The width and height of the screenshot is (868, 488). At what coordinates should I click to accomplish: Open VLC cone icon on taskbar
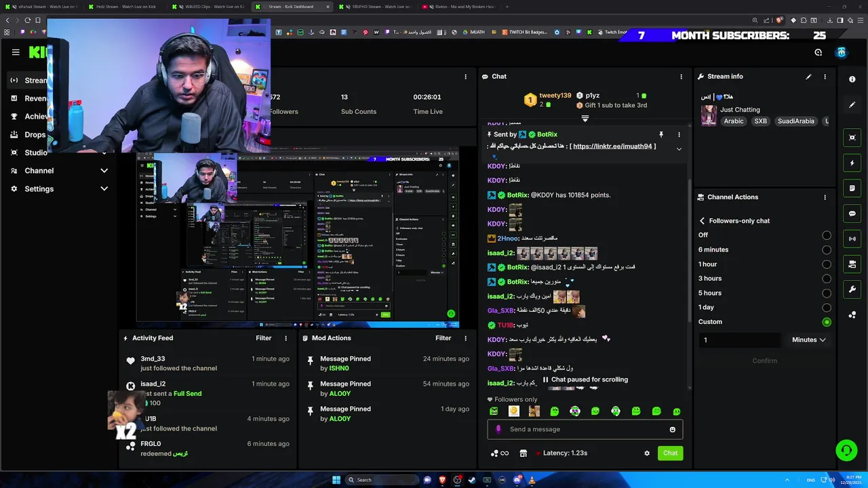click(532, 480)
